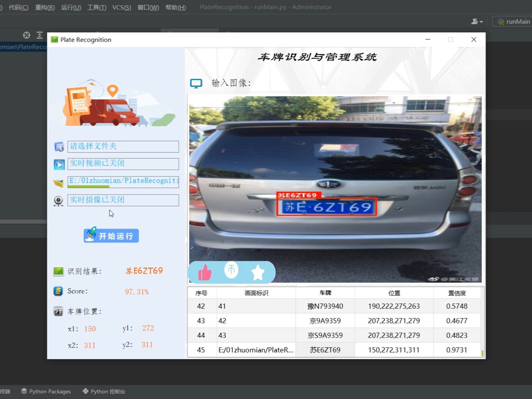This screenshot has height=399, width=532.
Task: Select confidence cell 0.4823
Action: 457,335
